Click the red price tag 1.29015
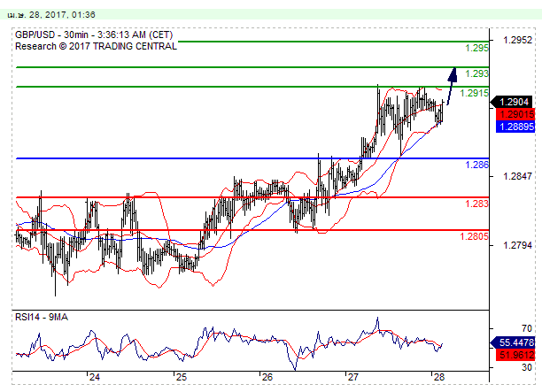542x392 pixels. tap(515, 114)
